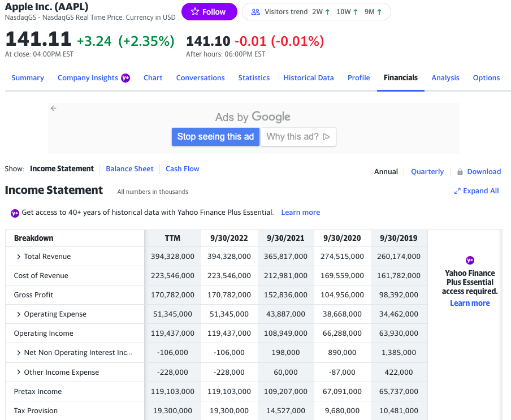This screenshot has height=420, width=511.
Task: Click the Cost of Revenue row label
Action: click(x=41, y=276)
